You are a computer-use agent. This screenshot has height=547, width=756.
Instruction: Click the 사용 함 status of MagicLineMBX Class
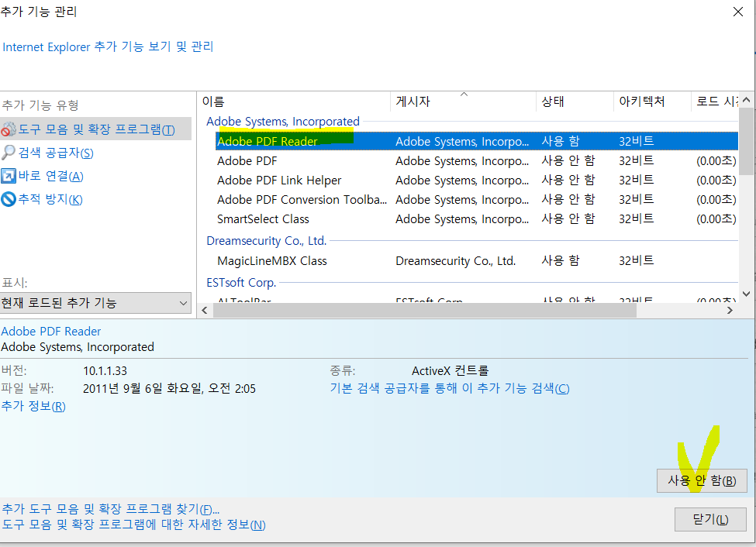(561, 261)
